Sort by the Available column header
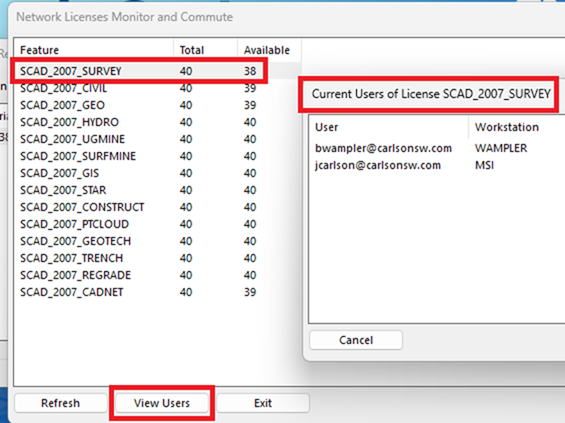This screenshot has width=565, height=423. (x=269, y=50)
